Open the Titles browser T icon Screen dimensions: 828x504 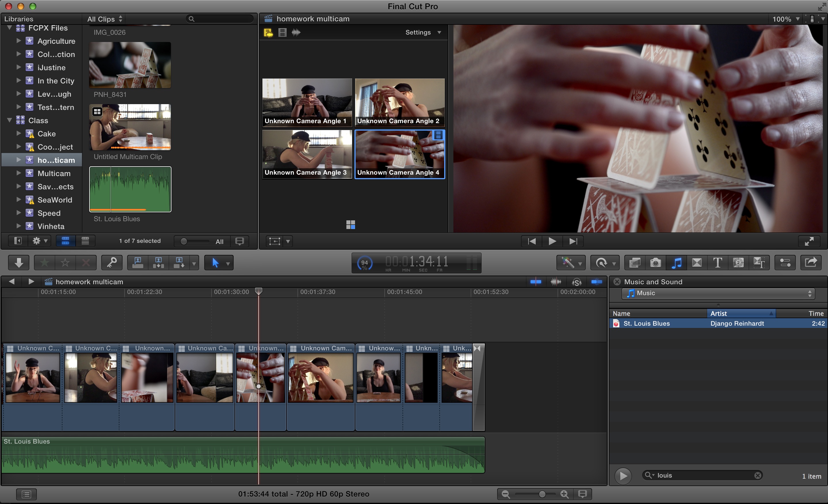(718, 262)
